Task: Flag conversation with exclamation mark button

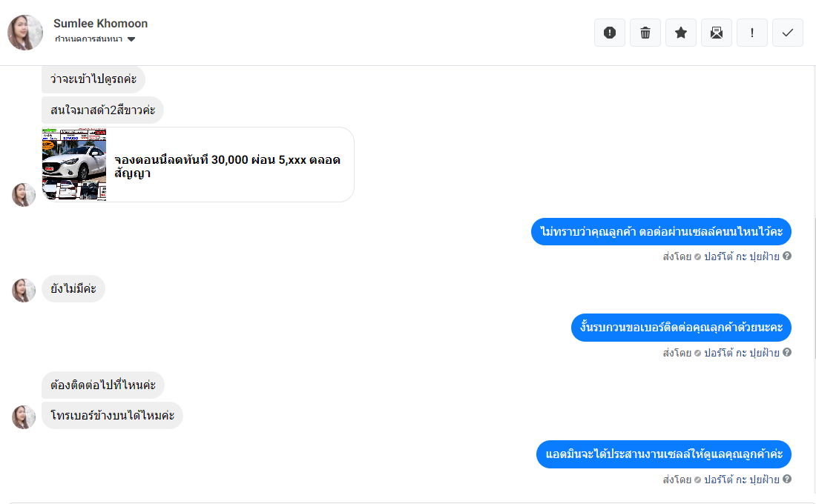Action: (752, 33)
